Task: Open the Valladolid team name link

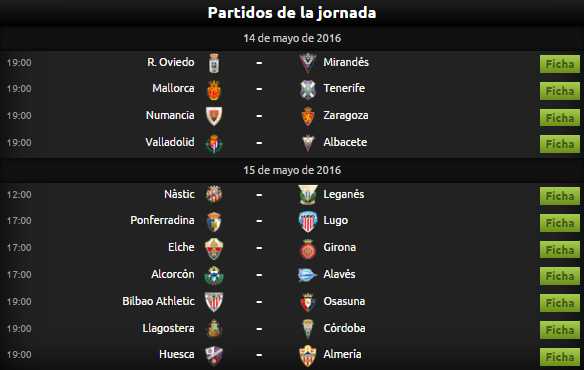Action: tap(170, 142)
